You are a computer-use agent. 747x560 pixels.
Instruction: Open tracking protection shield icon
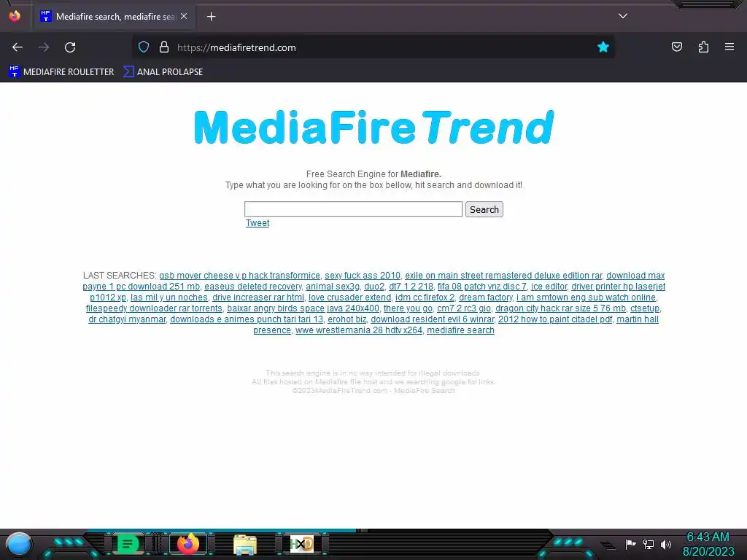(144, 47)
